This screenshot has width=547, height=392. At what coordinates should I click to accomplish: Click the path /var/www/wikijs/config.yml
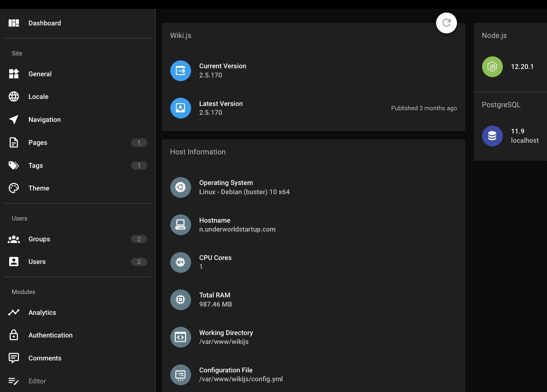click(241, 379)
